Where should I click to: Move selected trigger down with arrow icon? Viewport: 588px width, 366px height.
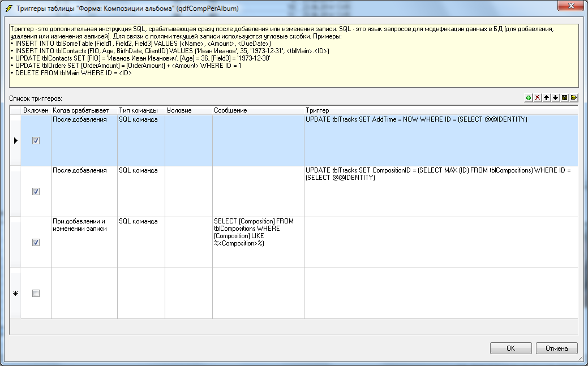[x=555, y=98]
